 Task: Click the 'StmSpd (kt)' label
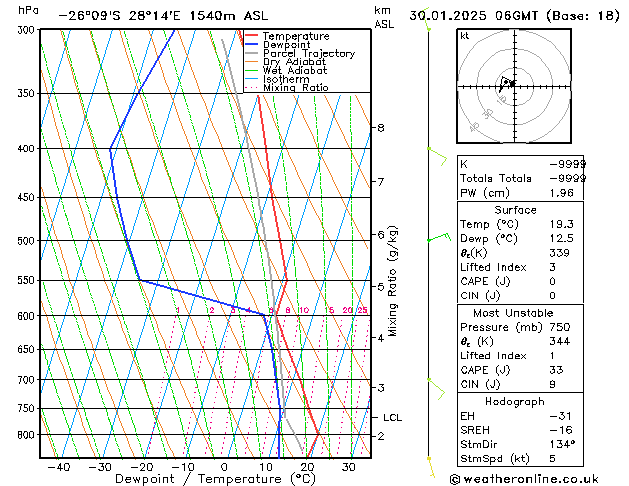click(495, 459)
